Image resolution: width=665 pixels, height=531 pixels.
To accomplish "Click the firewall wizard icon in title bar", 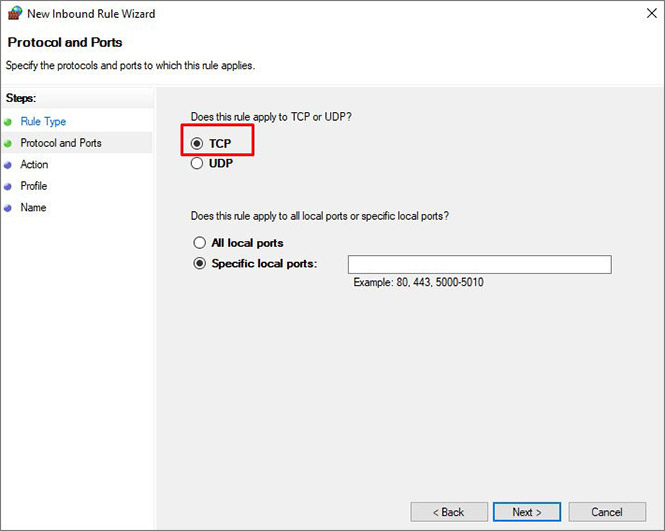I will [x=14, y=14].
